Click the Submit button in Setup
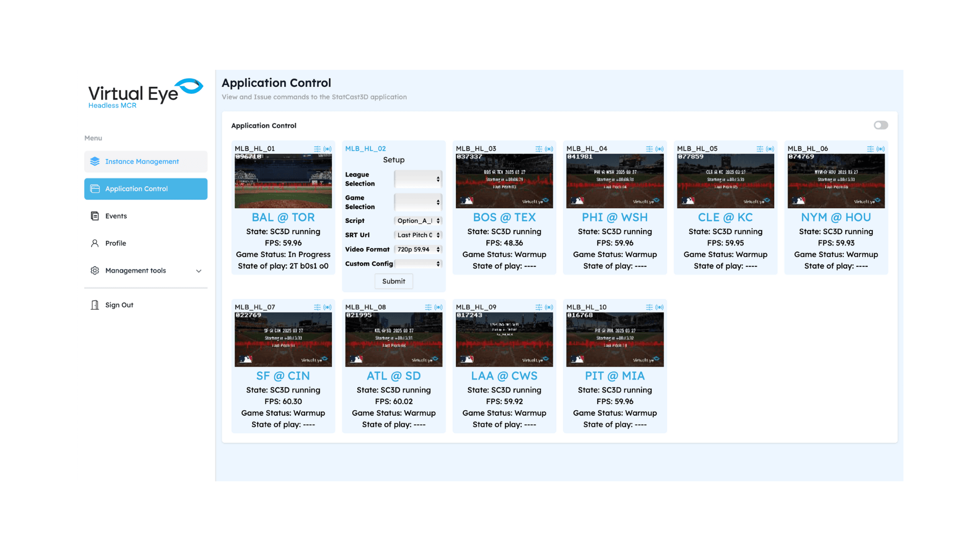This screenshot has height=551, width=980. coord(394,281)
